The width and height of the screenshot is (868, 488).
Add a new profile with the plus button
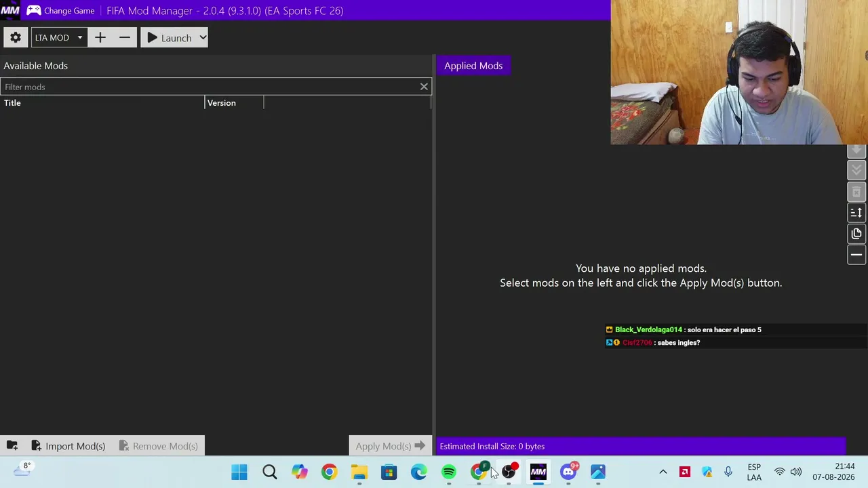(100, 38)
